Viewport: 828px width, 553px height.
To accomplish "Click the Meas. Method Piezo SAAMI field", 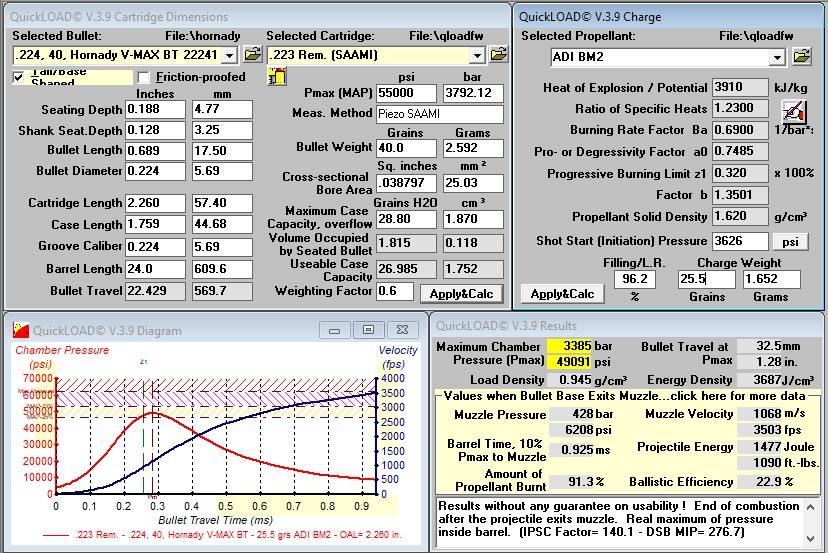I will [x=440, y=114].
